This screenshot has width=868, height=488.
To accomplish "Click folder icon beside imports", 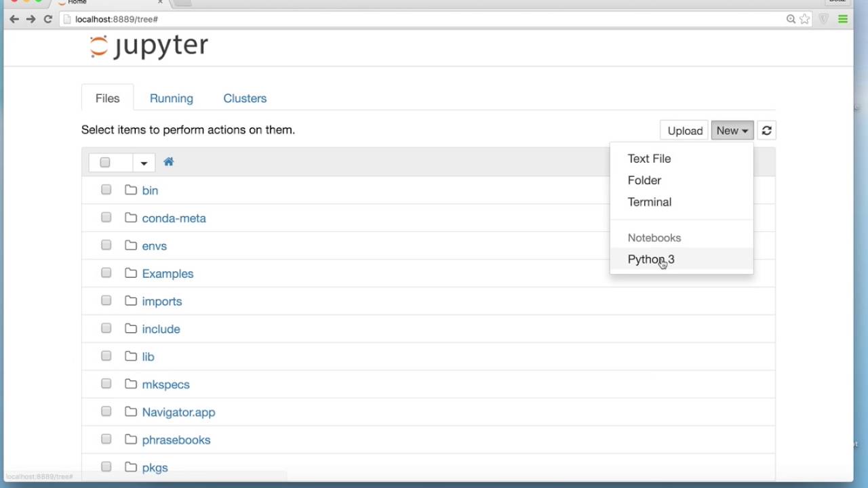I will pos(131,301).
